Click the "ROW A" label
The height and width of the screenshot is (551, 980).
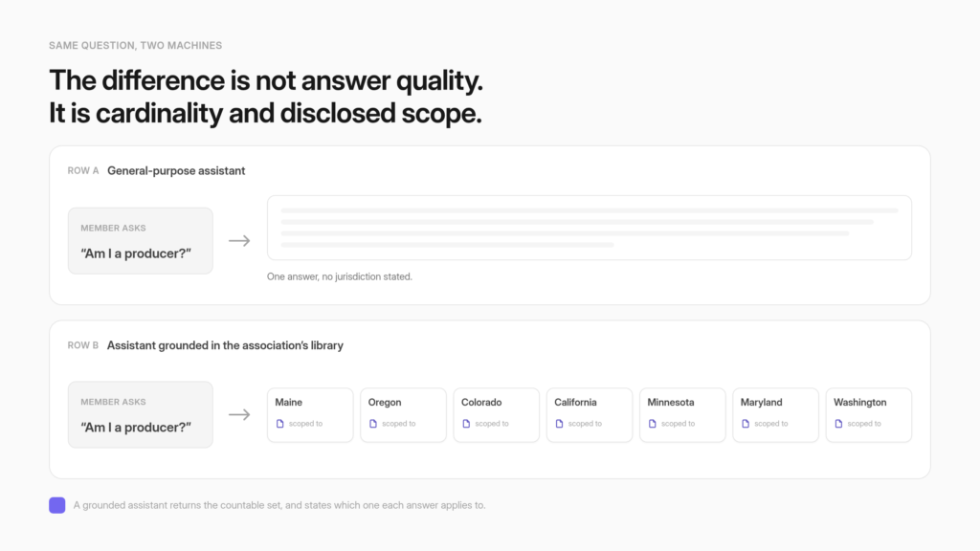(83, 170)
